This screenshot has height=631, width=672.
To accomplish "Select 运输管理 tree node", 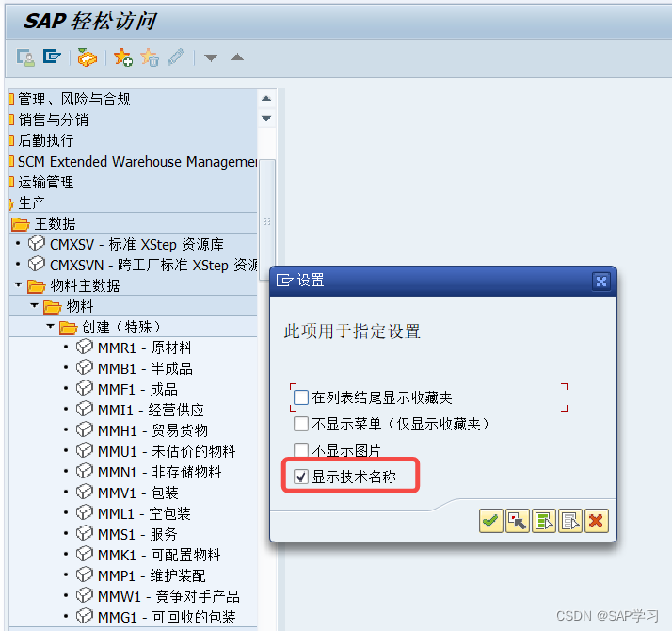I will tap(46, 182).
